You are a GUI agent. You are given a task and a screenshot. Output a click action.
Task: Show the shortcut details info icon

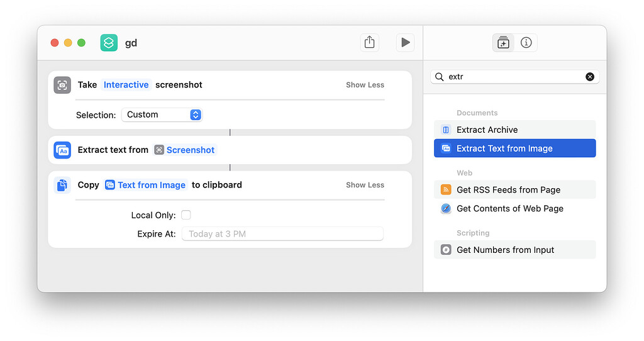526,43
